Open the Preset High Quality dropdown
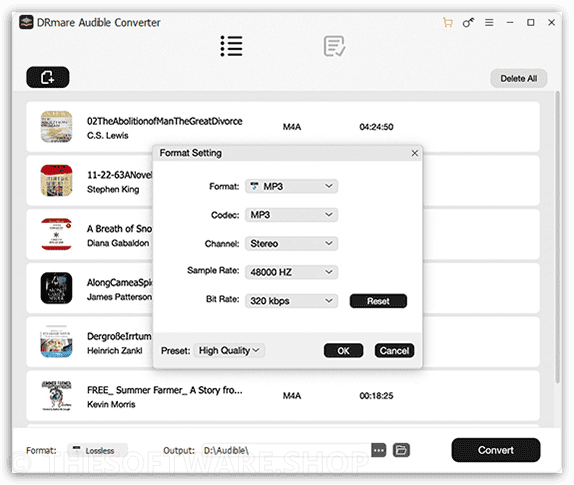This screenshot has height=485, width=574. pos(229,351)
